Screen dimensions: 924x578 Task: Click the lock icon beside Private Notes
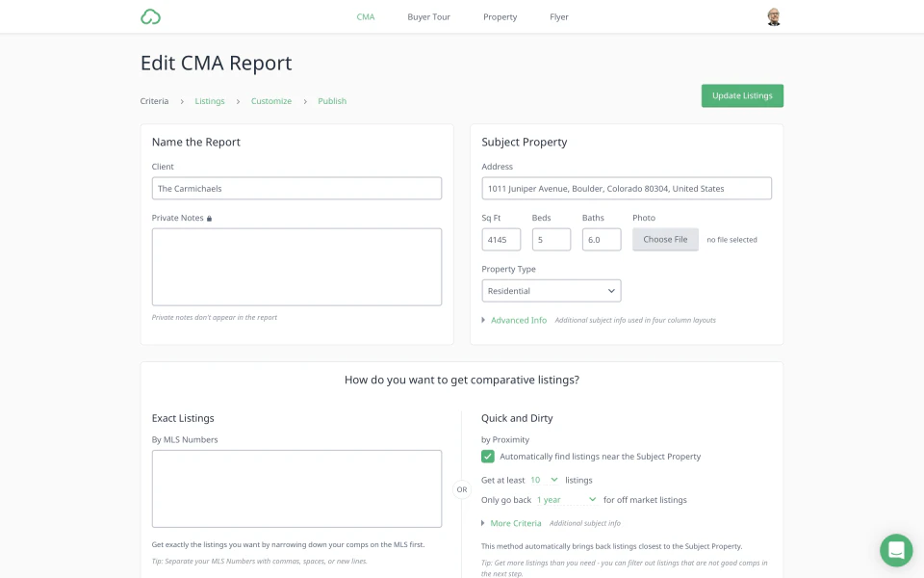click(209, 219)
